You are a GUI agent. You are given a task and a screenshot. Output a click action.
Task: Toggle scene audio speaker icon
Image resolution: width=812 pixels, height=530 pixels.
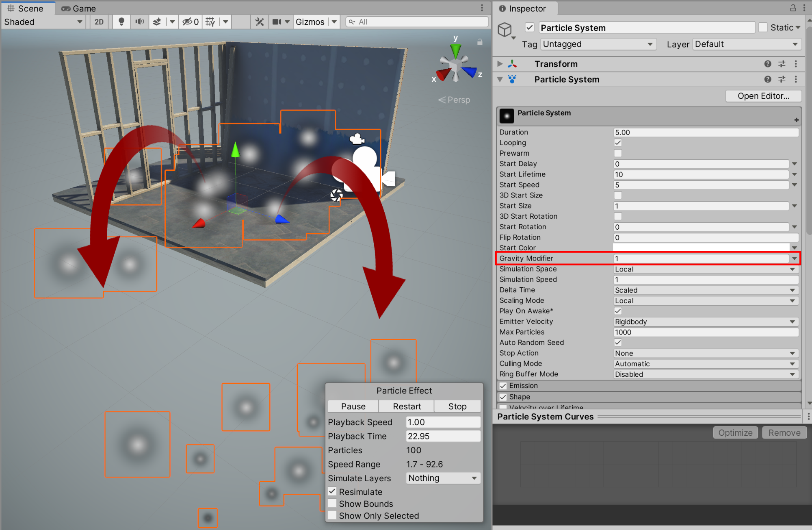[139, 22]
